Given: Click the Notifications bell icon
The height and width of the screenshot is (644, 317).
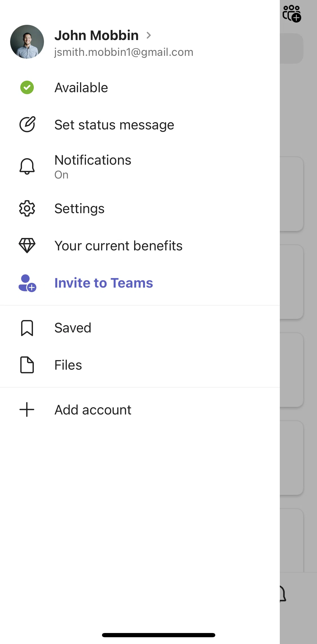Looking at the screenshot, I should (x=27, y=166).
